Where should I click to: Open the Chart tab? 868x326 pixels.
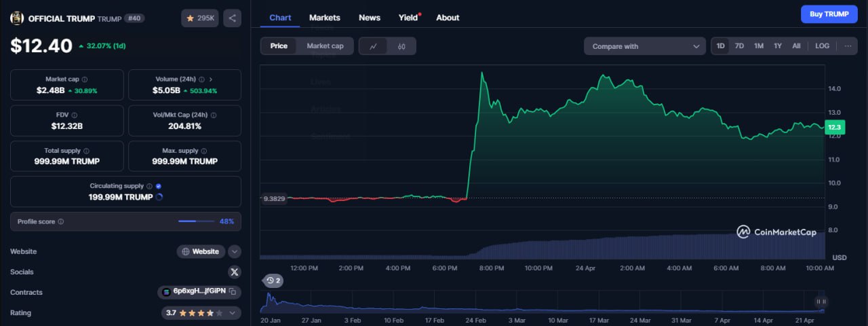(x=280, y=18)
